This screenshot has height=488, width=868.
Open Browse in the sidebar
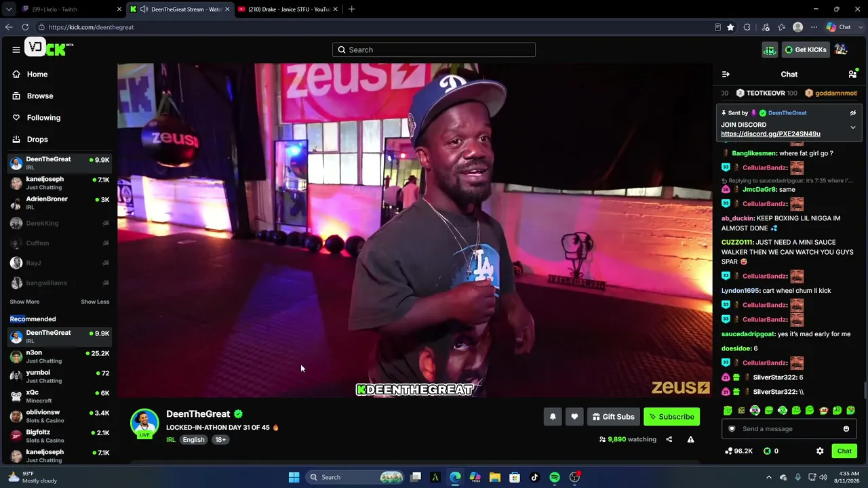click(x=40, y=96)
